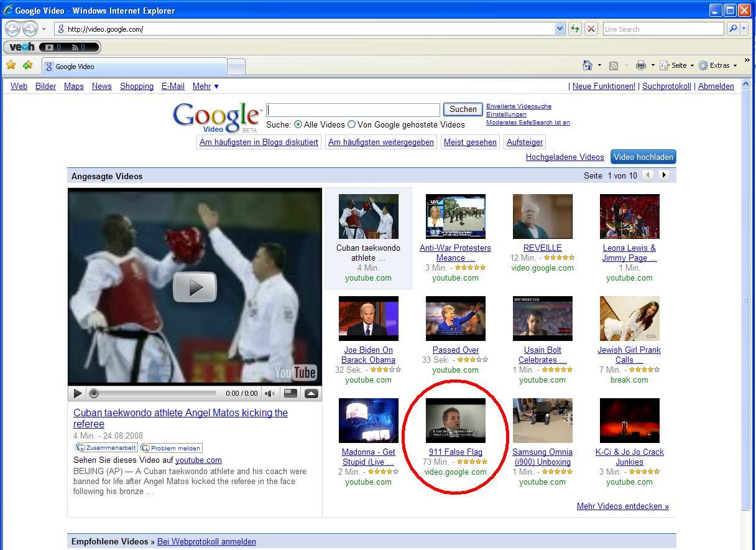
Task: Open the Extras menu dropdown
Action: pos(717,65)
